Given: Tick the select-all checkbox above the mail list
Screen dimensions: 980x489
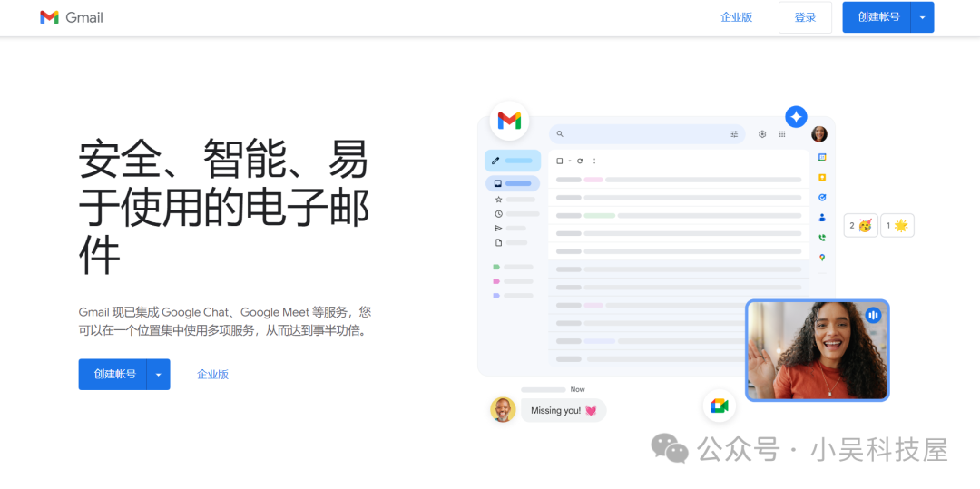Looking at the screenshot, I should (559, 161).
